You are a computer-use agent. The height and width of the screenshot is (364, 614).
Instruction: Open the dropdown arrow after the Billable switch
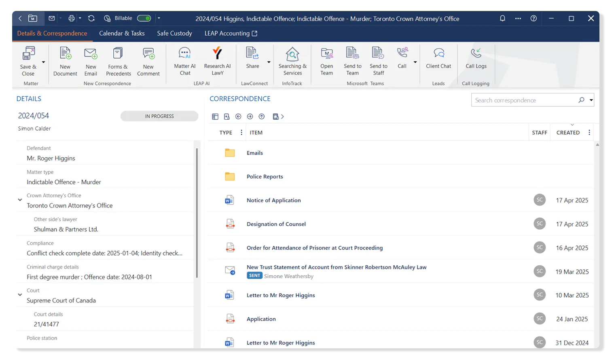tap(159, 18)
